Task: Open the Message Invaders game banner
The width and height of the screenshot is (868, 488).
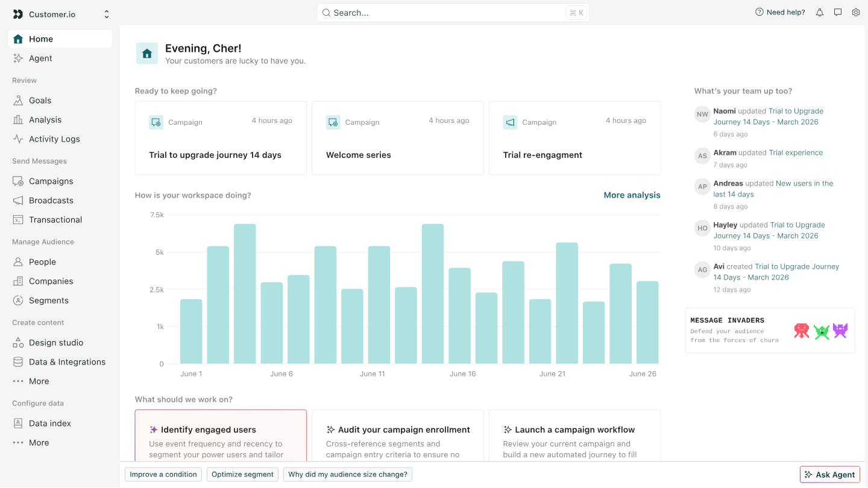Action: [x=770, y=331]
